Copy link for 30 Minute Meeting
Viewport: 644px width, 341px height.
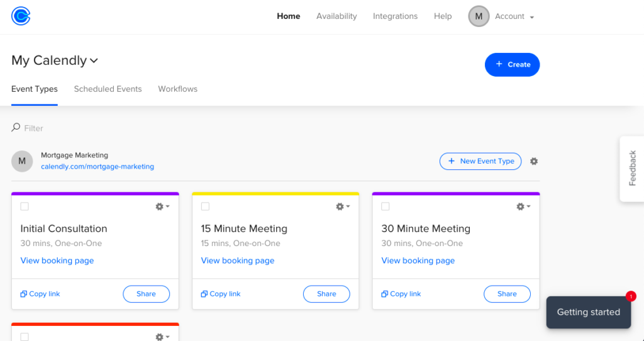click(401, 294)
